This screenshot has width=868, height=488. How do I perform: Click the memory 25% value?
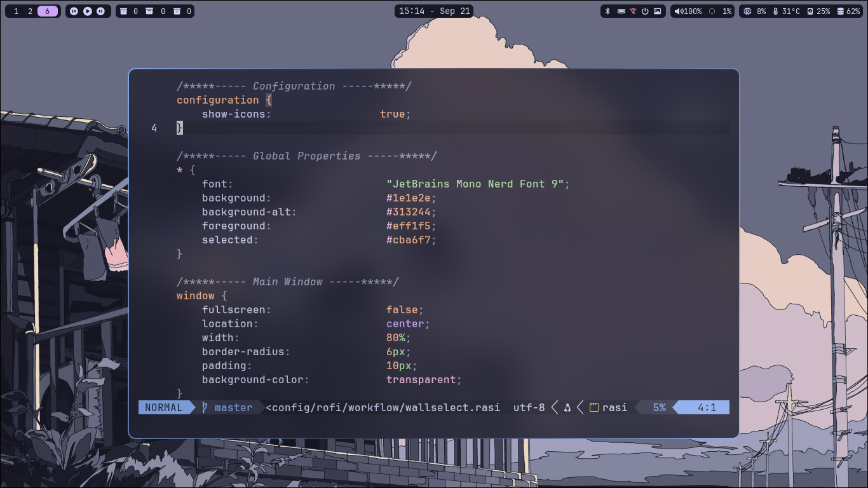pyautogui.click(x=824, y=11)
